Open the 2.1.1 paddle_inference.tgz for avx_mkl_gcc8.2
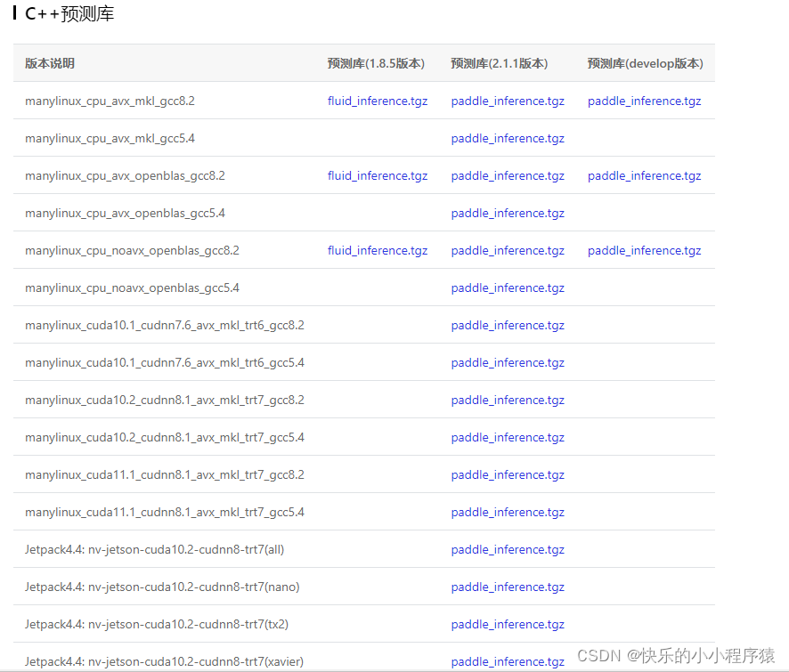Viewport: 789px width, 672px height. (x=507, y=101)
